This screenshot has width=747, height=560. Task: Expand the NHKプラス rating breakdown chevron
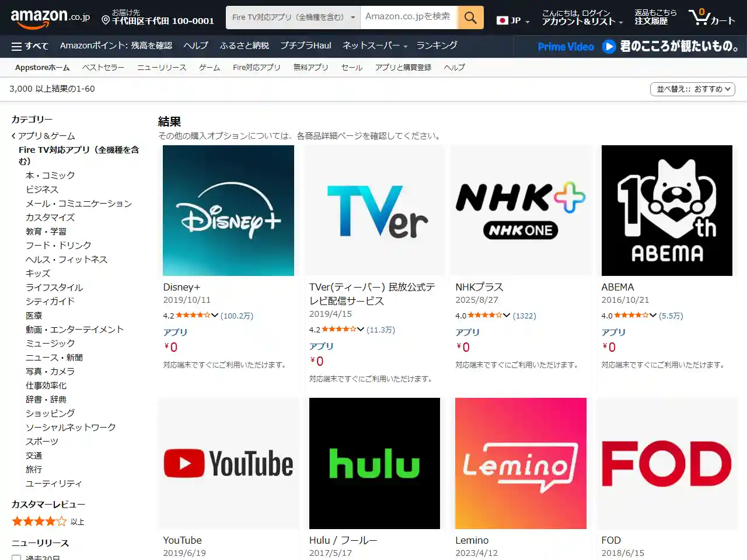click(x=507, y=316)
